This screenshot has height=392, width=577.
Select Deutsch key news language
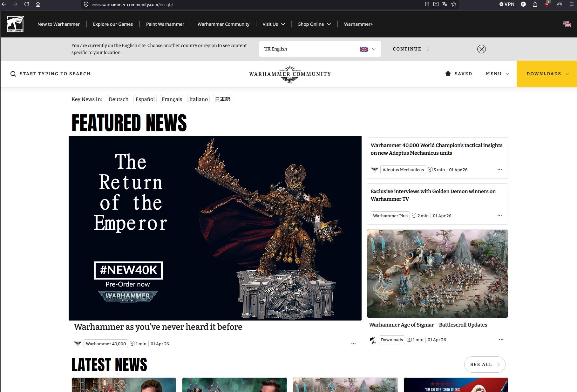click(x=119, y=99)
